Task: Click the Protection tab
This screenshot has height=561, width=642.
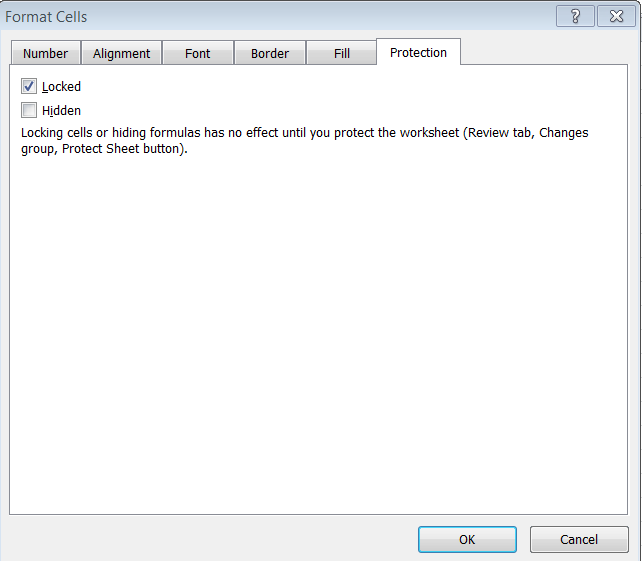Action: [x=418, y=53]
